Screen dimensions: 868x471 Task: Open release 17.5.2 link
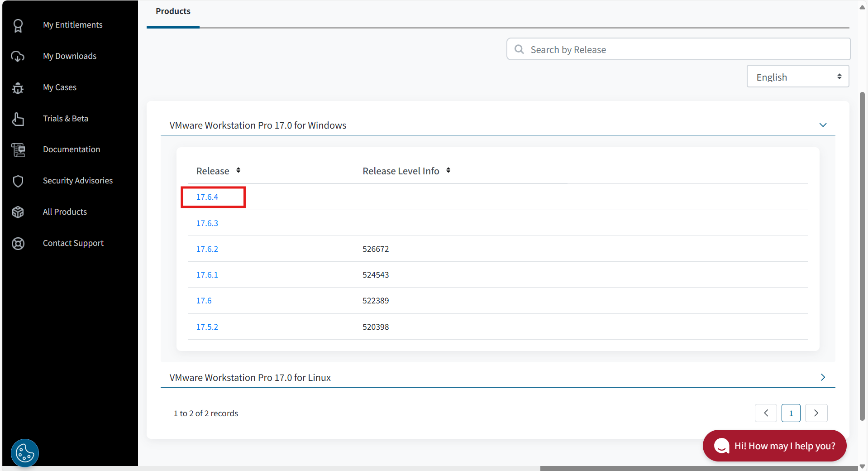point(207,327)
